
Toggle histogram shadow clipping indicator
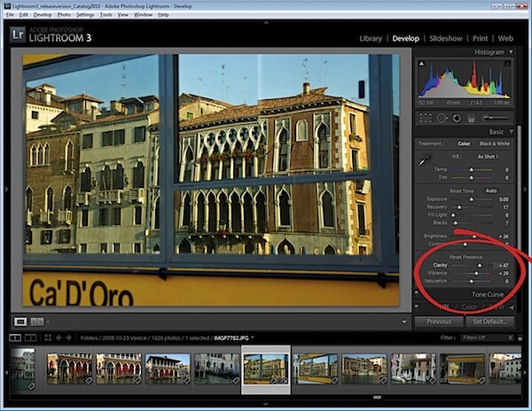(421, 64)
